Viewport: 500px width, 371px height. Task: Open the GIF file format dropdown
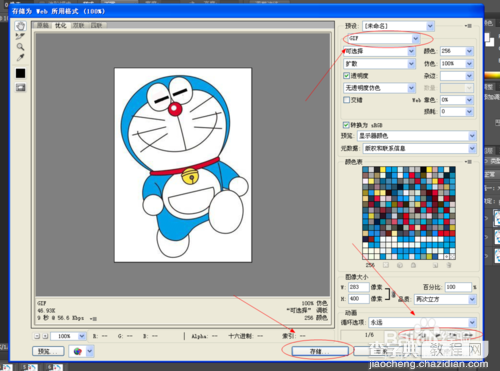pos(384,38)
